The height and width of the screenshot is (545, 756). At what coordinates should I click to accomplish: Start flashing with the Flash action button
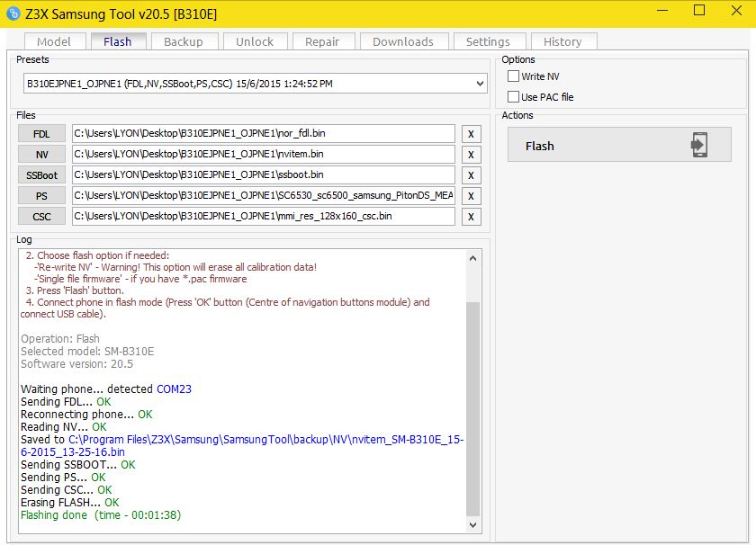619,145
